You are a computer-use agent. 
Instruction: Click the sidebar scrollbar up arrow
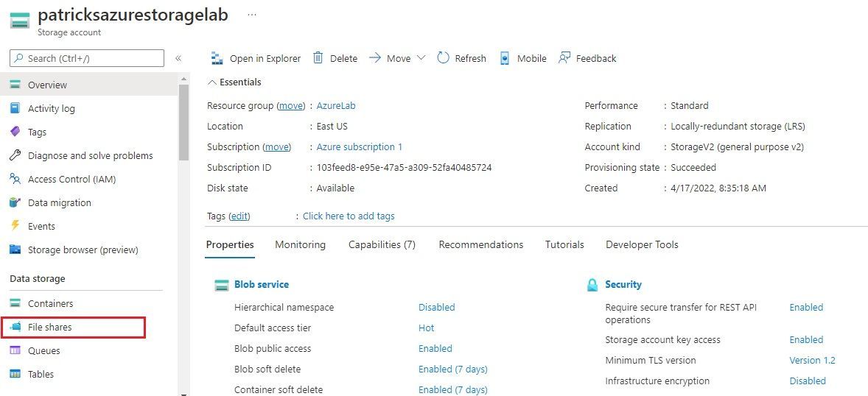click(183, 79)
